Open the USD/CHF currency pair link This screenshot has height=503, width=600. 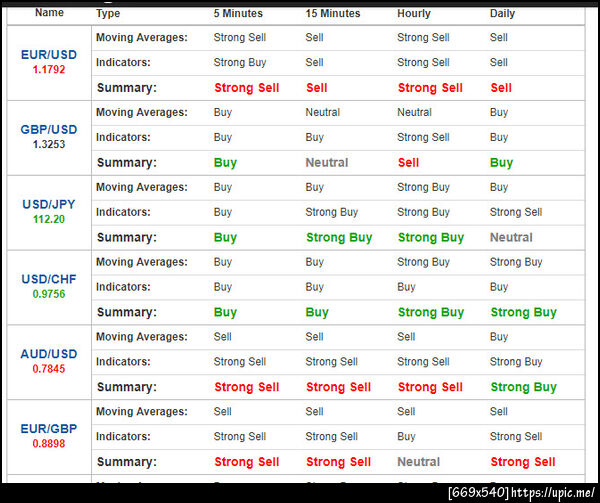(x=49, y=279)
